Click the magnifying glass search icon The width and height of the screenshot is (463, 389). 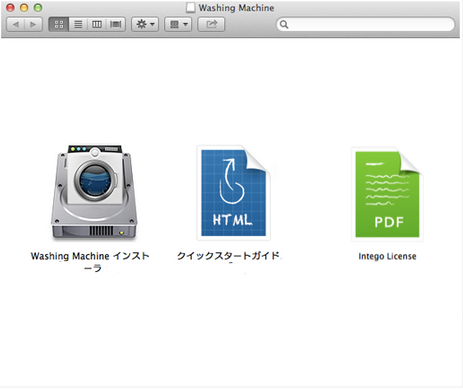284,24
